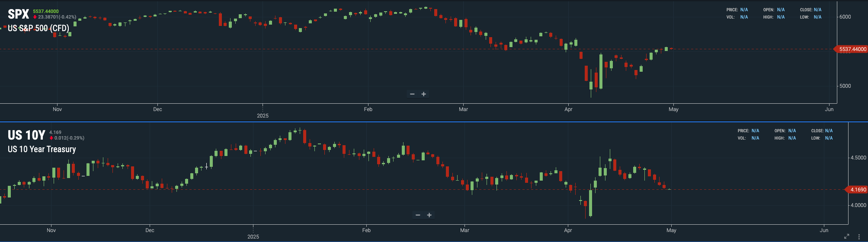Viewport: 868px width, 242px height.
Task: Click the 6000 label on SPX price axis
Action: point(845,17)
